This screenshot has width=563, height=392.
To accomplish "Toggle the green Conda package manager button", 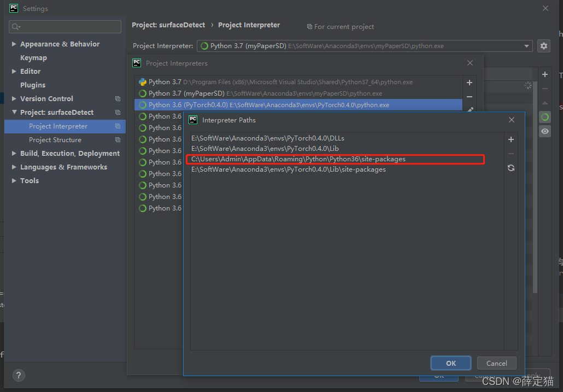I will (x=544, y=117).
